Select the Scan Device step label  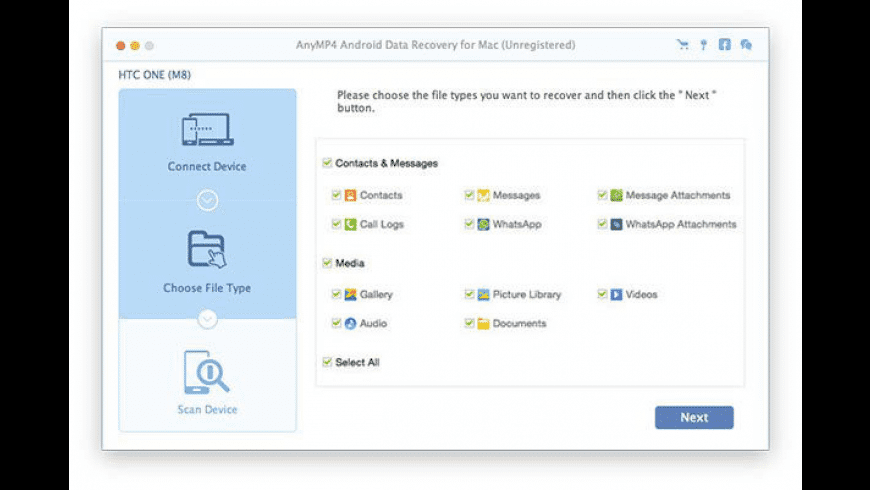click(207, 410)
